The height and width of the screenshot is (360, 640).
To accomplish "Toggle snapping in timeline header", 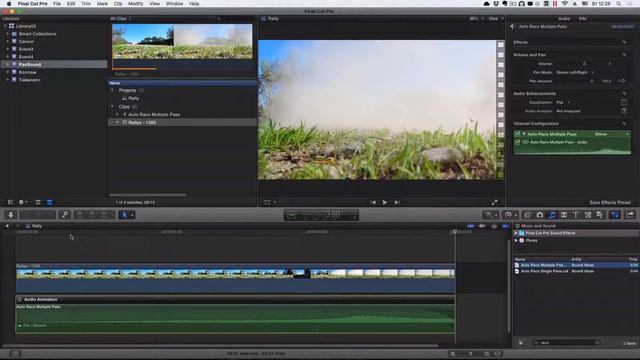I will (x=505, y=226).
